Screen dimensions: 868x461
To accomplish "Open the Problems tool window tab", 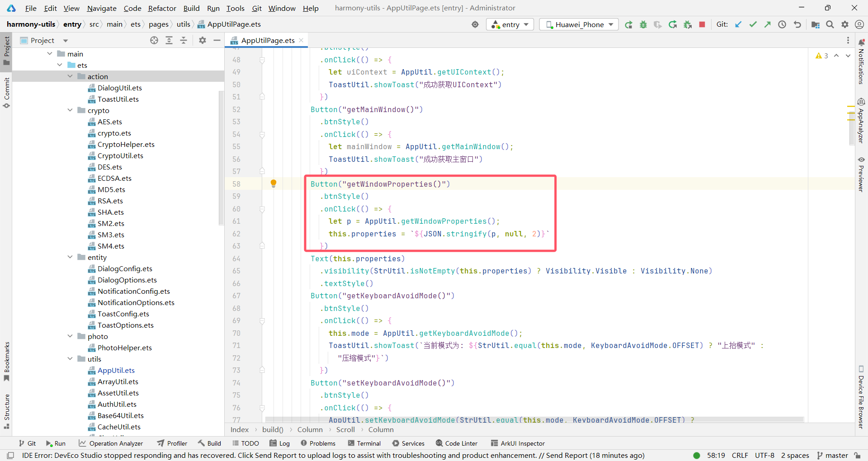I will [318, 443].
